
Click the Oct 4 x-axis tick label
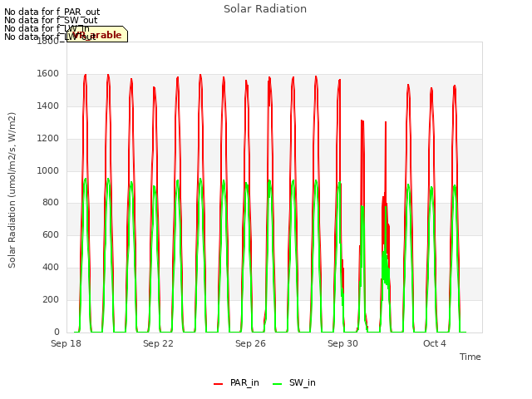[x=435, y=343]
